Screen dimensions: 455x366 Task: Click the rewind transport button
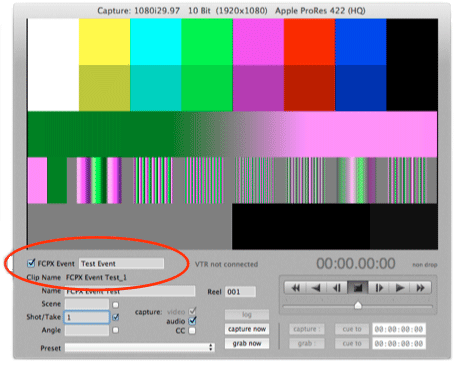(x=295, y=288)
